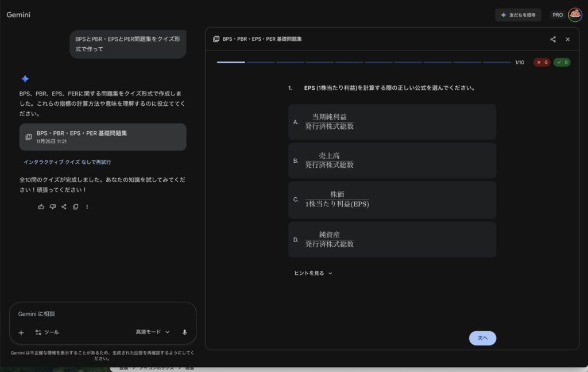
Task: Click the plus icon in the chat input bar
Action: click(21, 332)
